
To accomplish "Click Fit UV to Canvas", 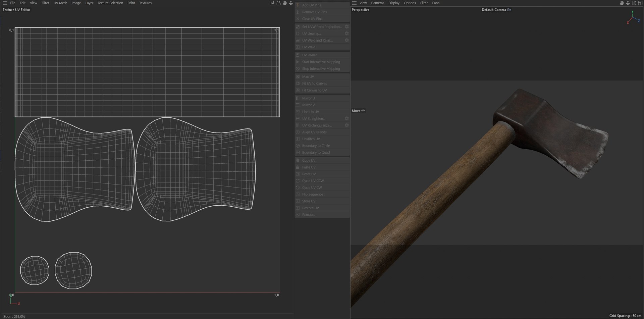I will pos(322,83).
